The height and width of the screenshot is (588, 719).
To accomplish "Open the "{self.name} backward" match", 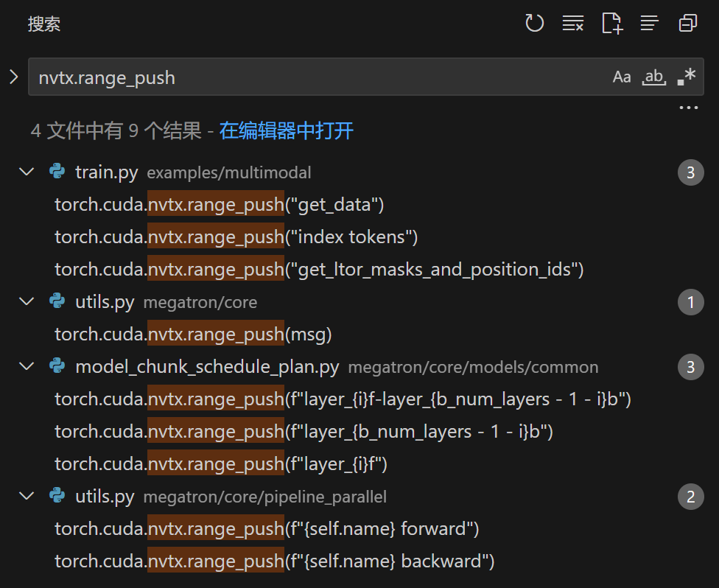I will tap(274, 561).
